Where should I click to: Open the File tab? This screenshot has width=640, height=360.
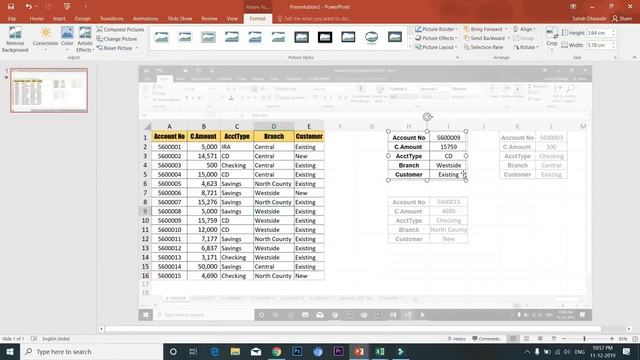coord(12,19)
